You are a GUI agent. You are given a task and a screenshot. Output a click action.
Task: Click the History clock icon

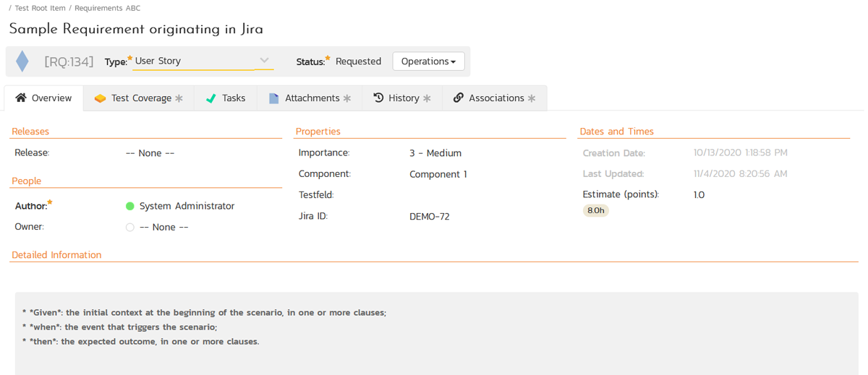click(378, 98)
